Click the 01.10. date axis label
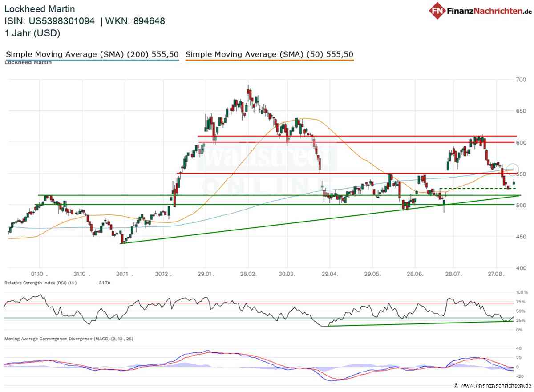The width and height of the screenshot is (534, 392). tap(40, 275)
